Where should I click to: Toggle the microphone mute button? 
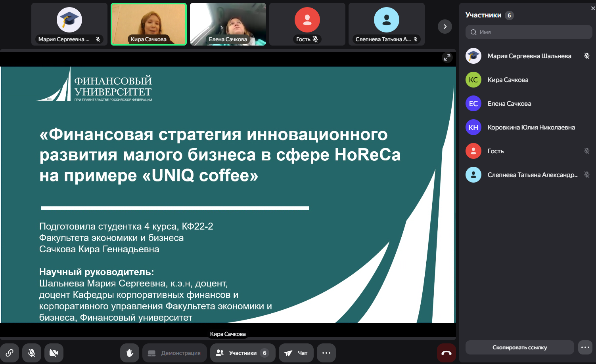coord(32,353)
